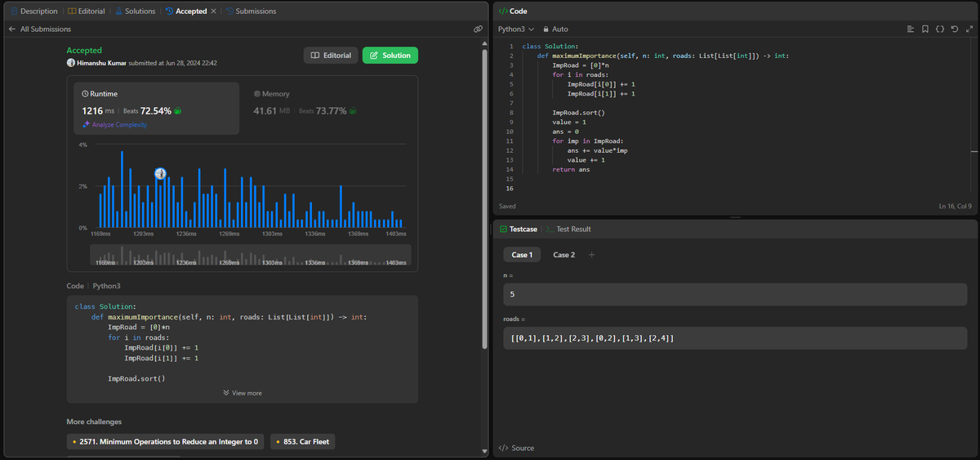The image size is (980, 460).
Task: Select the Testcase tab
Action: [519, 230]
